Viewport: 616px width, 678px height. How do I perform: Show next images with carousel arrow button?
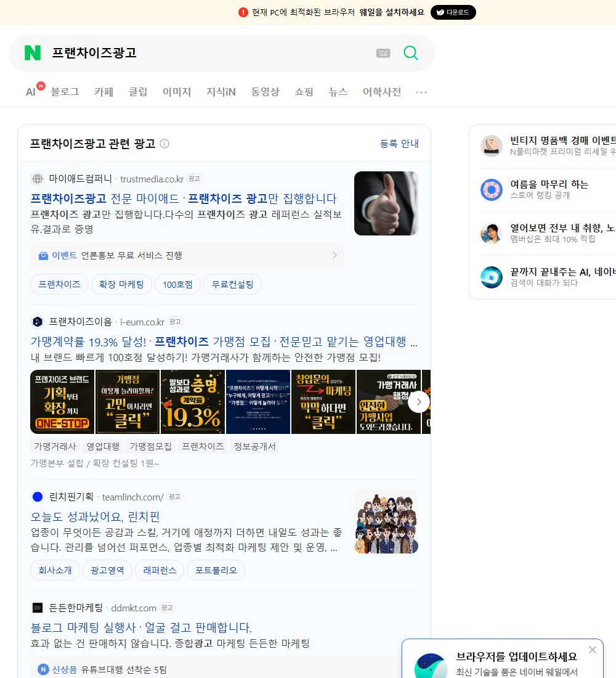click(x=419, y=402)
